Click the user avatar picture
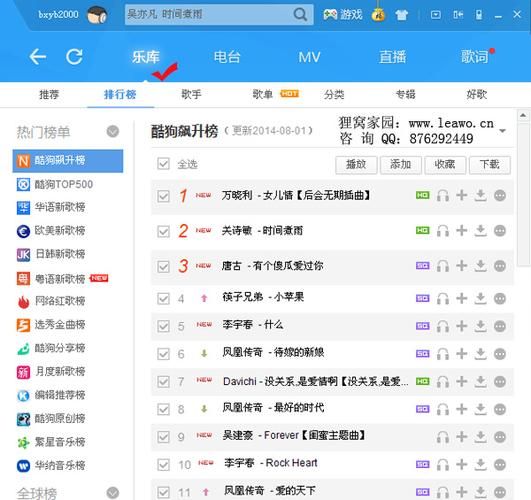Screen dimensions: 531x500 pos(97,15)
